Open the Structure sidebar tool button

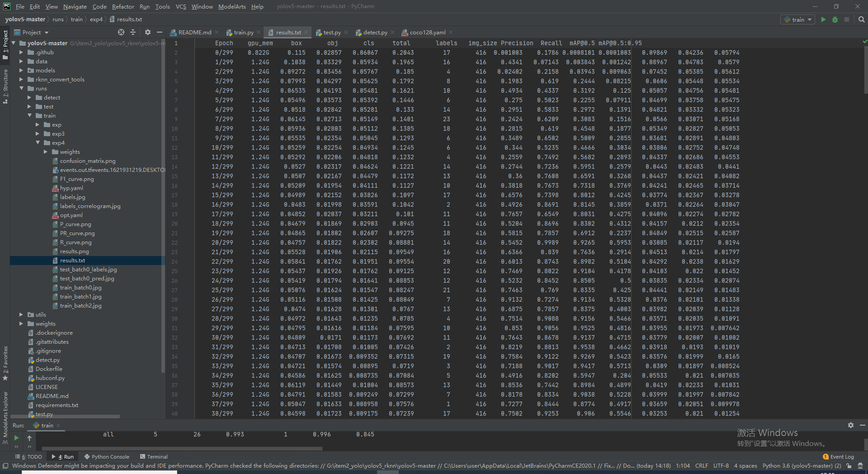[x=5, y=86]
